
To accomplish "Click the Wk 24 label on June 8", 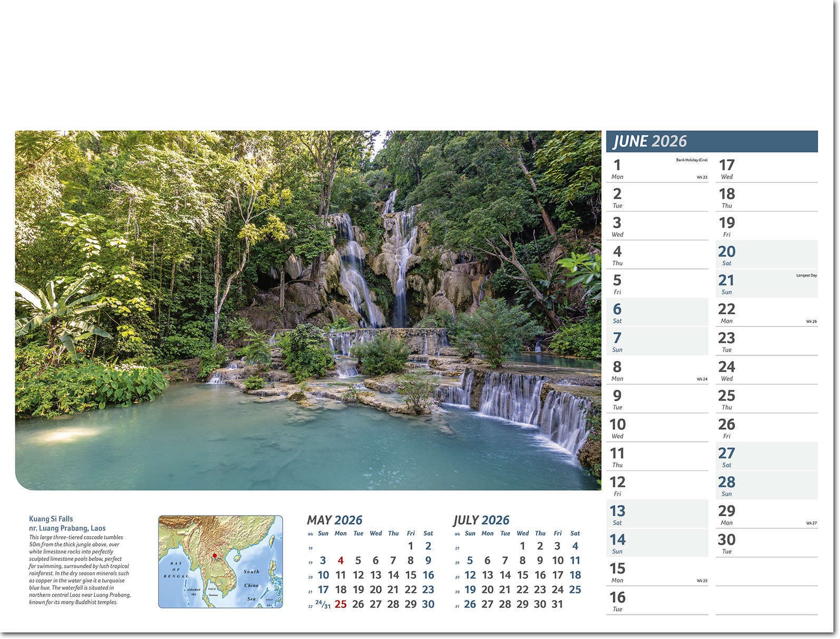I will (x=702, y=379).
